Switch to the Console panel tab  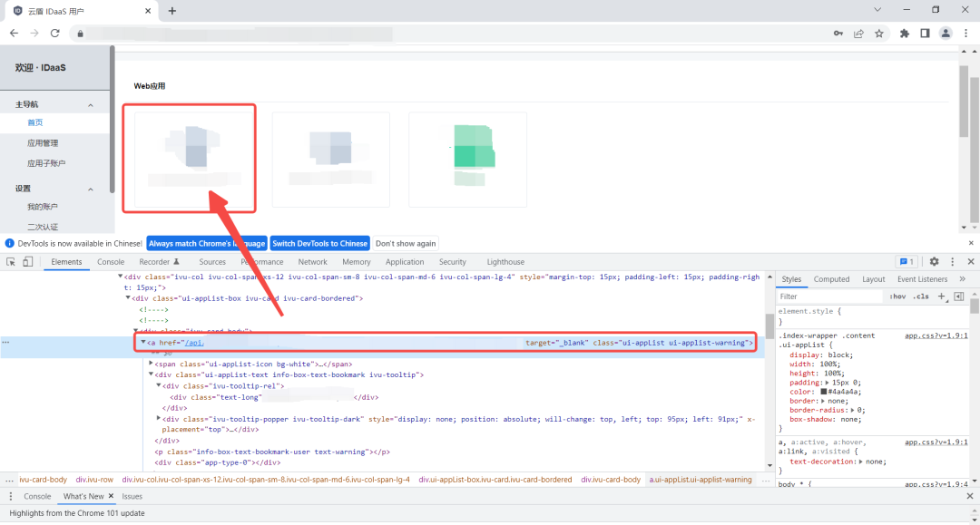point(111,262)
